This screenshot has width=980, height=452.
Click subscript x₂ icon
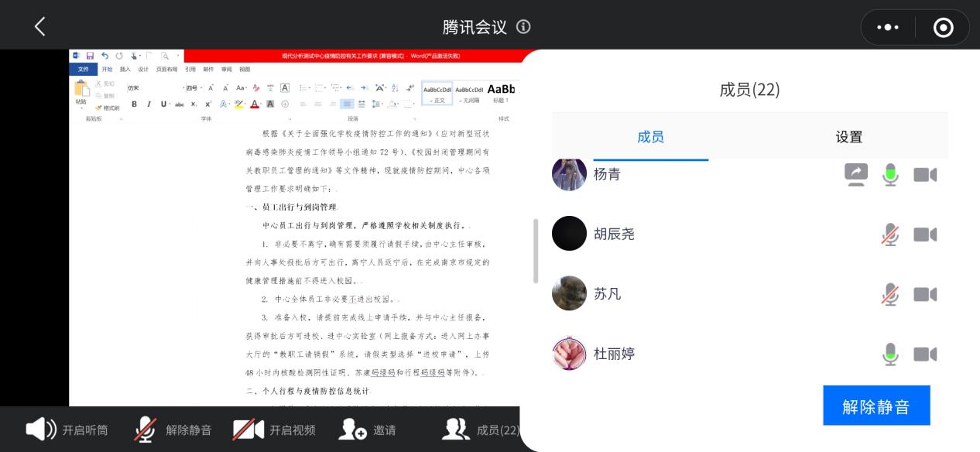[x=194, y=104]
